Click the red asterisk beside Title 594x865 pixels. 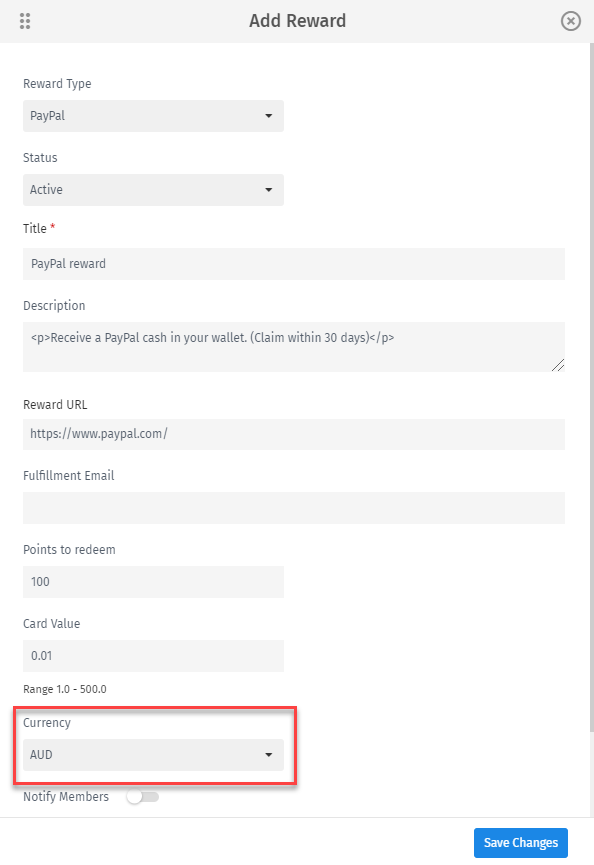52,228
